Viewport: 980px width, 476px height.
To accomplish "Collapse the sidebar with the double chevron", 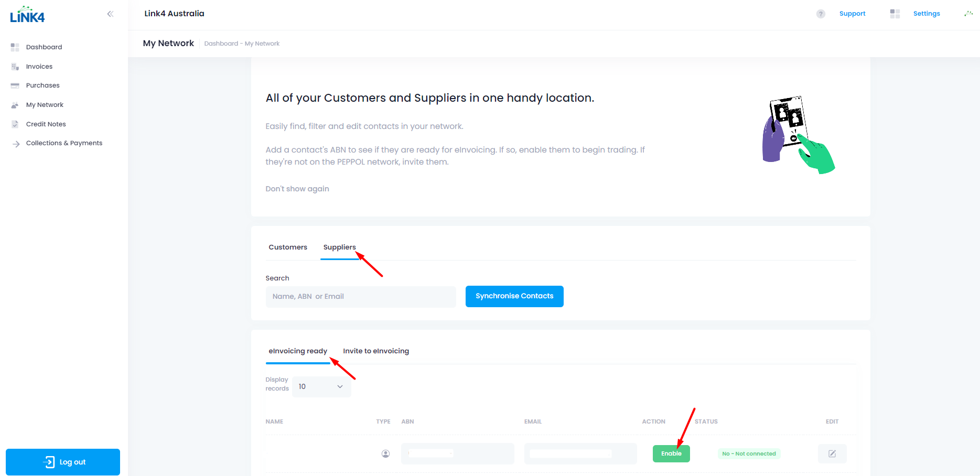I will click(x=110, y=14).
